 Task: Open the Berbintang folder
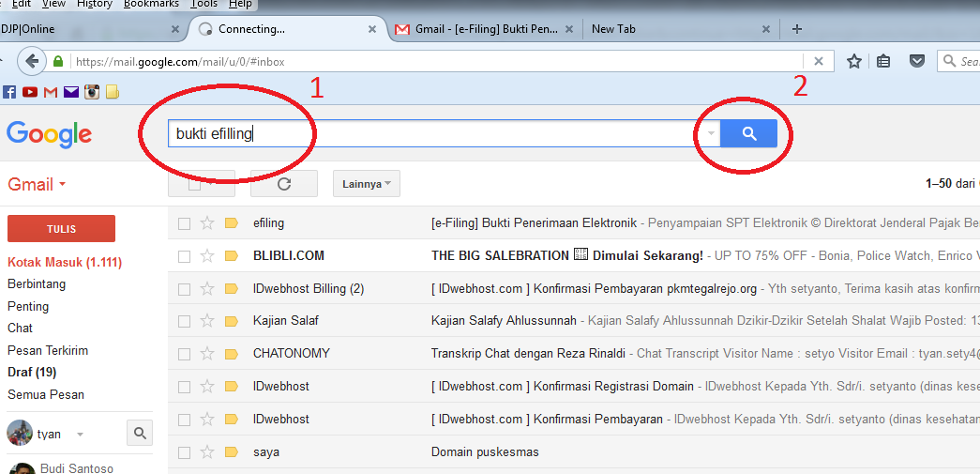tap(37, 284)
